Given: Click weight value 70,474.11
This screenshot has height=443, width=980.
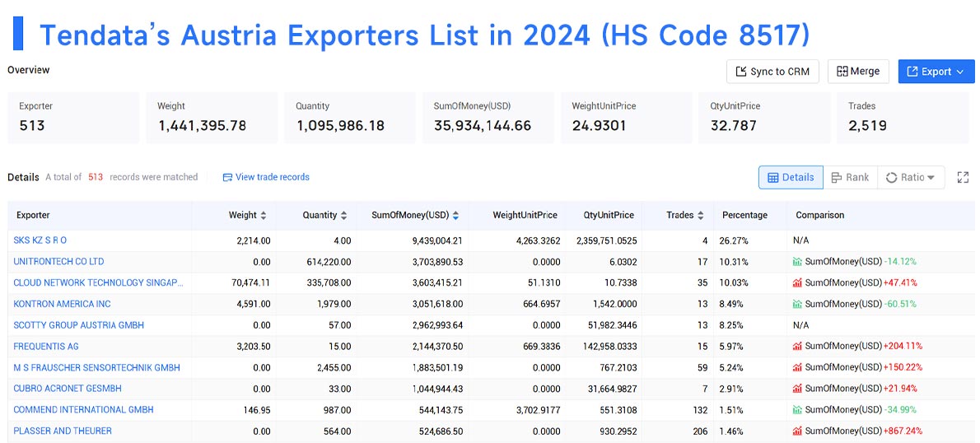Looking at the screenshot, I should (x=250, y=282).
